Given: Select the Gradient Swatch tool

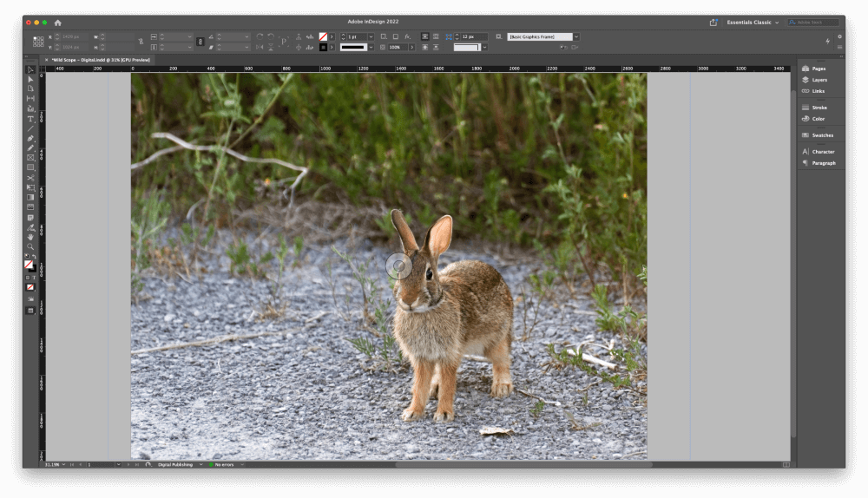Looking at the screenshot, I should click(30, 198).
